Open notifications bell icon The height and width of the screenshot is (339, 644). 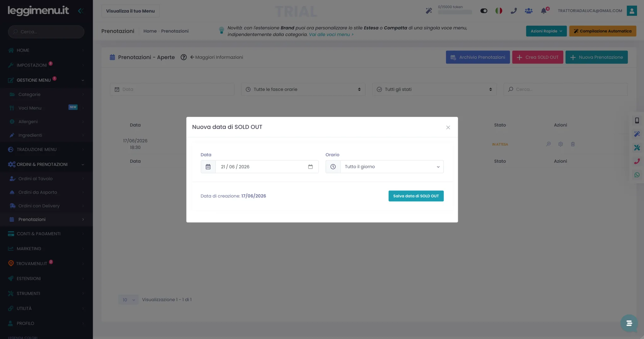[544, 11]
